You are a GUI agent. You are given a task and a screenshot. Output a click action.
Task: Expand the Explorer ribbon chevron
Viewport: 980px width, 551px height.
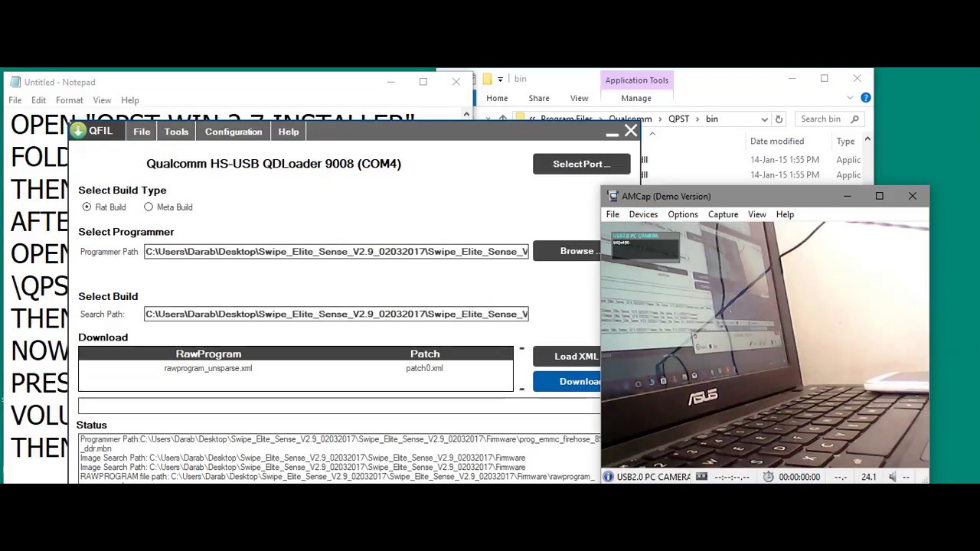pos(850,98)
